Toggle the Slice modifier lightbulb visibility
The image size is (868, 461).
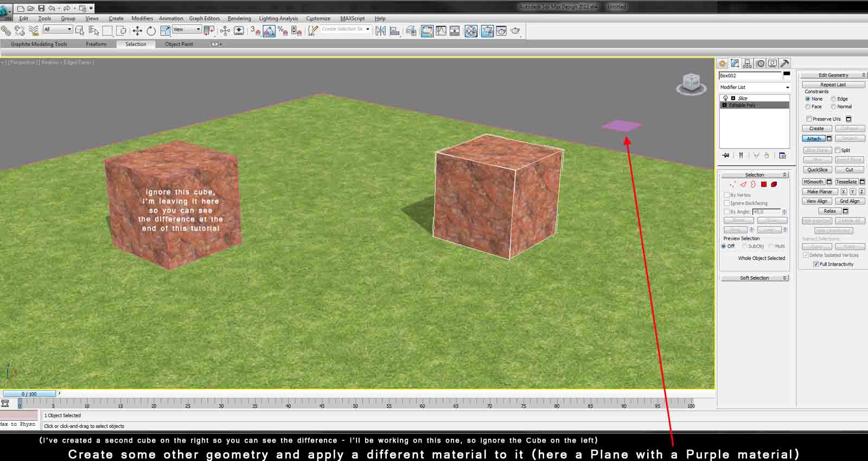[725, 98]
